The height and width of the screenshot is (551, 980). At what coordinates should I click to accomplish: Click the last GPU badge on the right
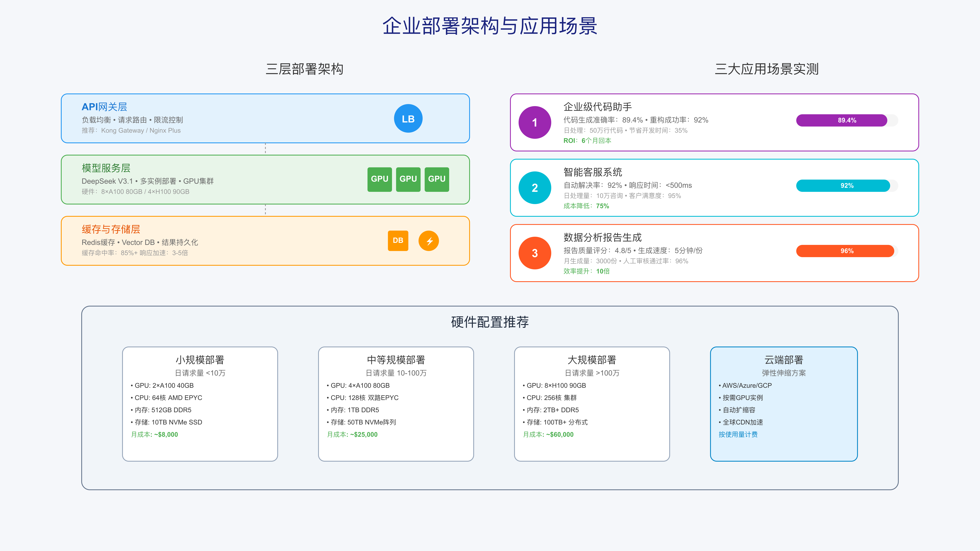(437, 179)
